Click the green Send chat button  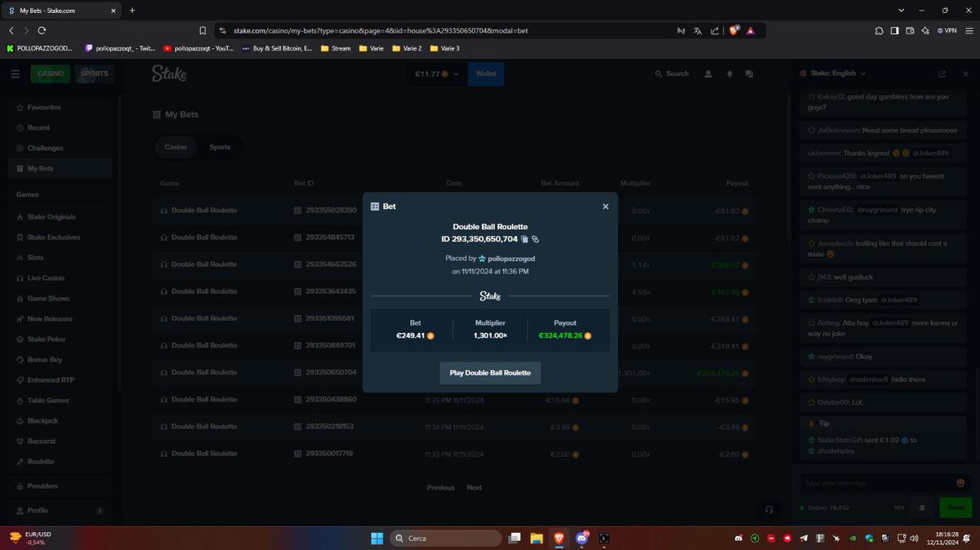(x=955, y=508)
